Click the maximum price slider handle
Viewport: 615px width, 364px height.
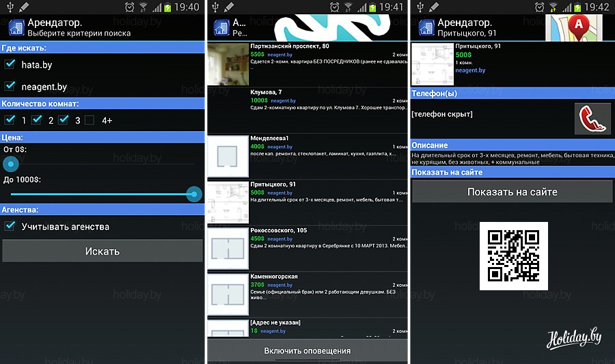(x=194, y=195)
